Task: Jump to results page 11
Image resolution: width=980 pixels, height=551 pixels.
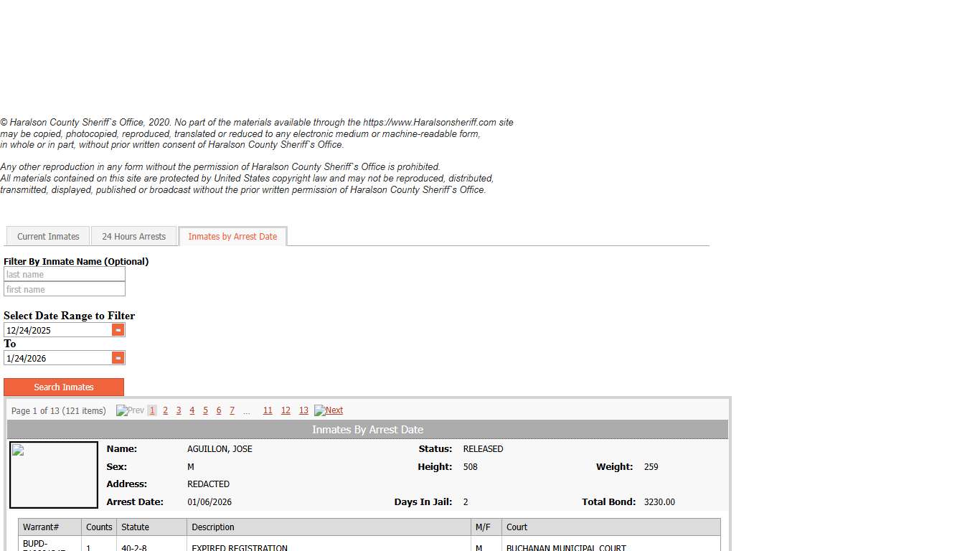Action: coord(268,410)
